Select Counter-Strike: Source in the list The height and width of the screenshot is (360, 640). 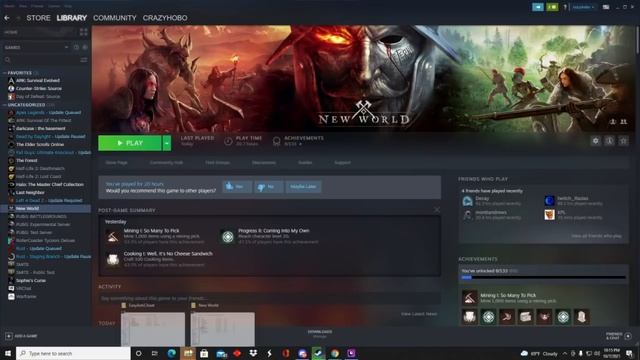click(39, 89)
